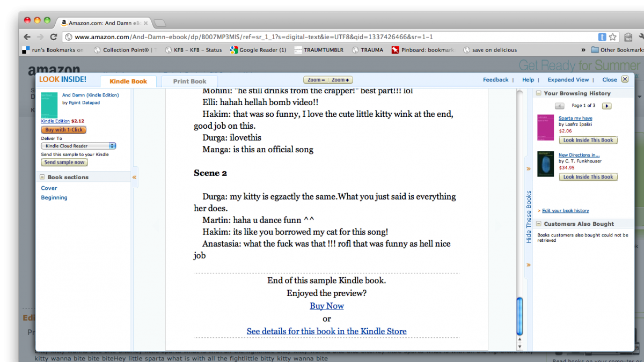
Task: Switch to the Print Book tab
Action: (x=189, y=82)
